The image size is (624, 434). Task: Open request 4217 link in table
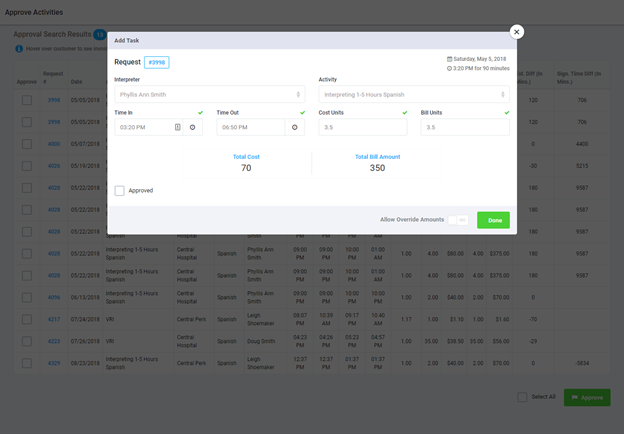click(54, 319)
